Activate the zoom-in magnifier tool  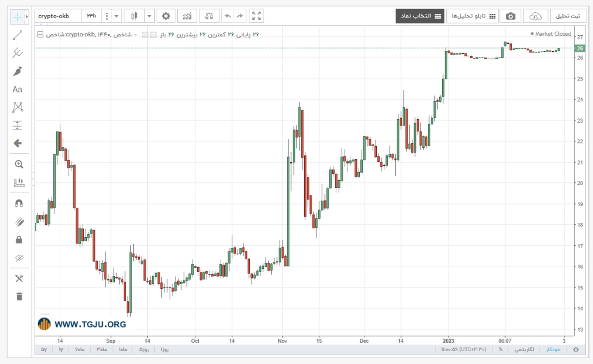tap(19, 165)
